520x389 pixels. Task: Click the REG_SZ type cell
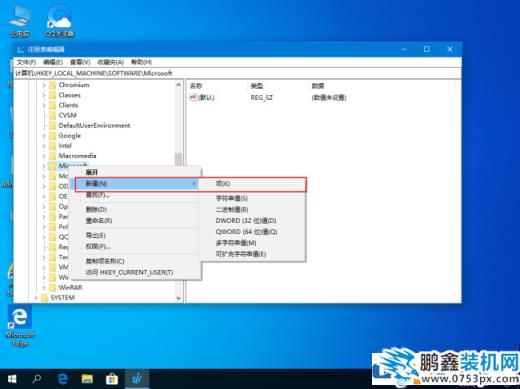point(262,98)
